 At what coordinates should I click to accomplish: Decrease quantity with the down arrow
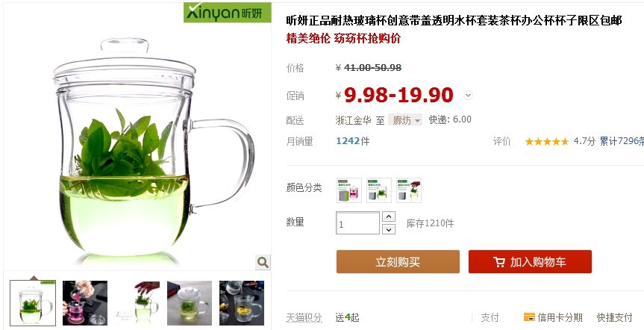pos(389,229)
